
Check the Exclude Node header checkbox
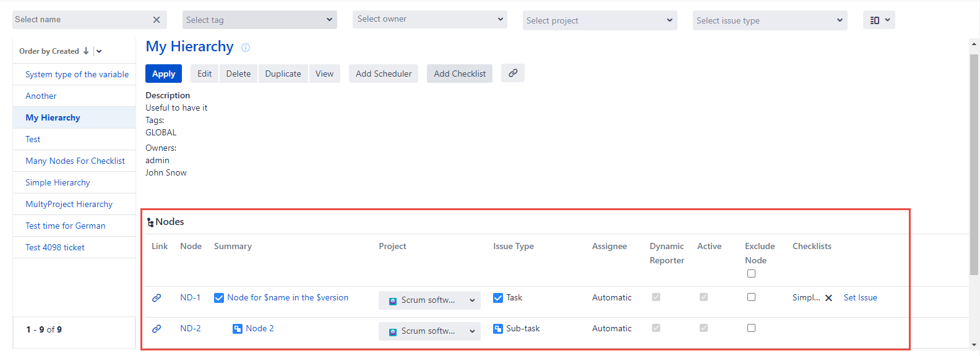tap(751, 274)
